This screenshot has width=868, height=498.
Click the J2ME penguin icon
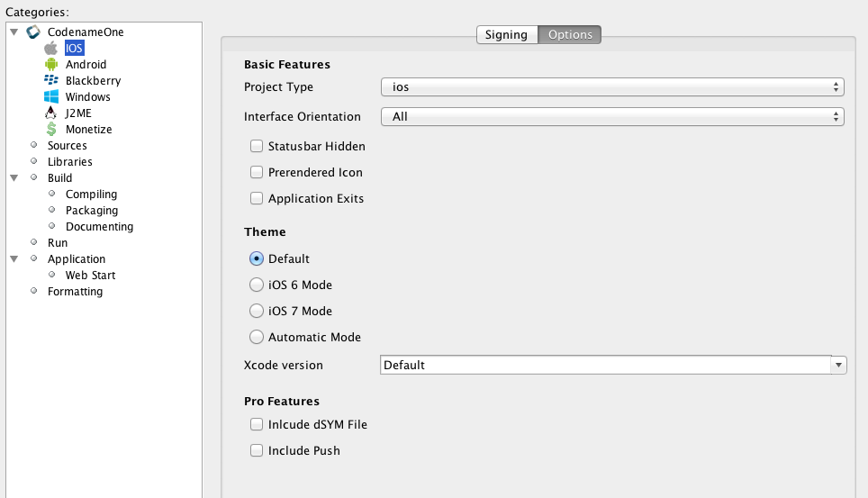coord(50,113)
